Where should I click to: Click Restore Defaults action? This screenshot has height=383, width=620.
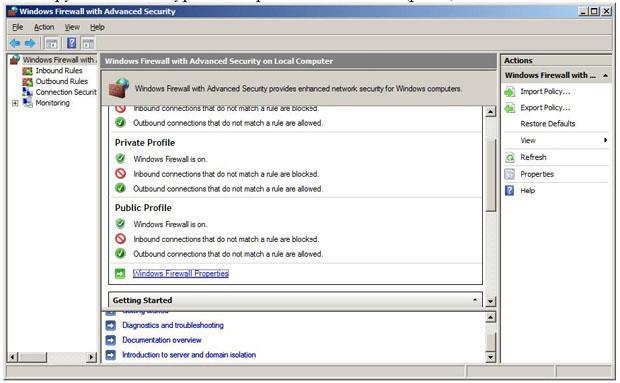[548, 124]
